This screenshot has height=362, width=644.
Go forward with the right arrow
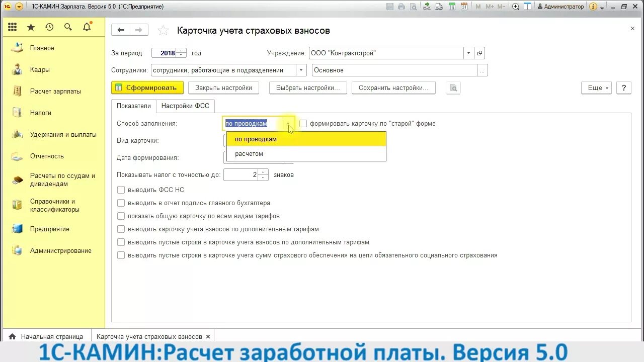click(x=139, y=30)
